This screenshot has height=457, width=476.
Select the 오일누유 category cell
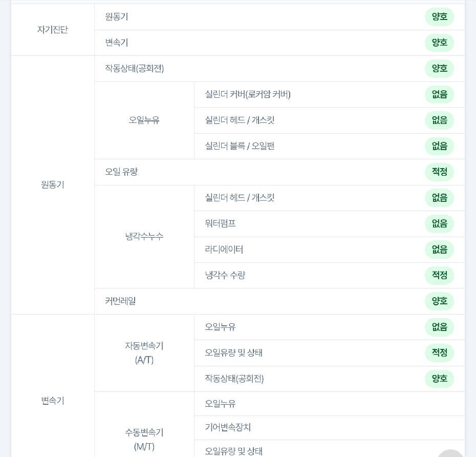pos(144,120)
